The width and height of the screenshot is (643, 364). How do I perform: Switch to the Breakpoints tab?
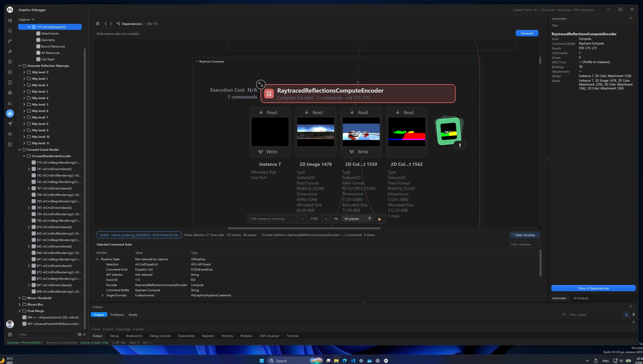pyautogui.click(x=134, y=336)
